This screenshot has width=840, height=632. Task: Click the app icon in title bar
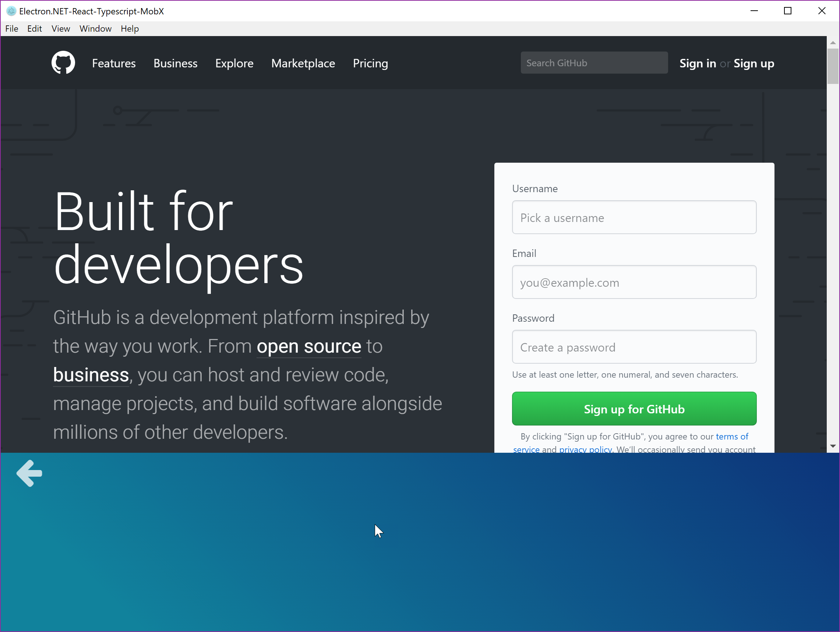11,11
